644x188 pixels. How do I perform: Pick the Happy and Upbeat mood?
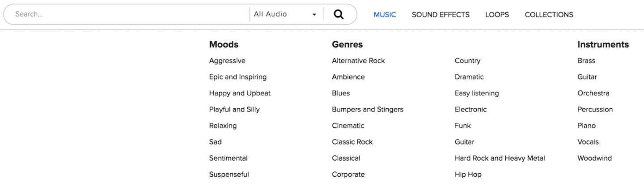[x=240, y=93]
